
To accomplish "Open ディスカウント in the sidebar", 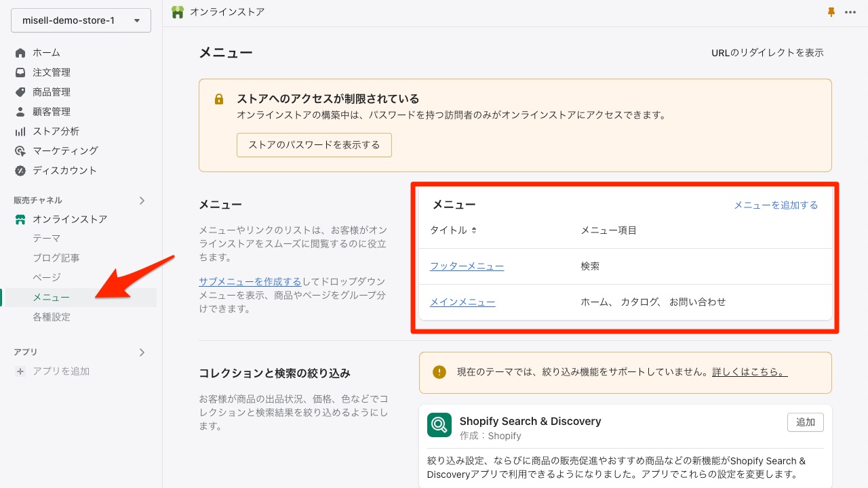I will click(64, 171).
